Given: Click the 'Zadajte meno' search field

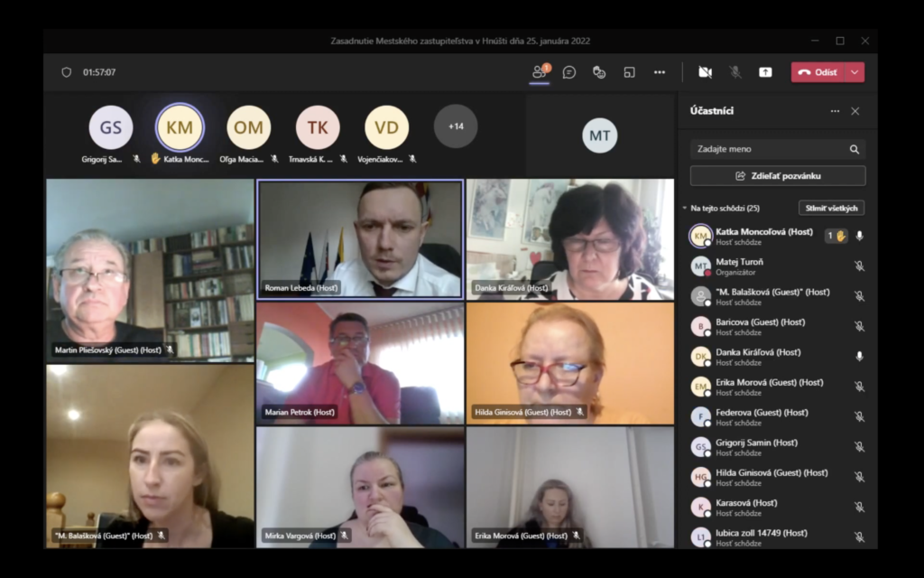Looking at the screenshot, I should point(767,149).
